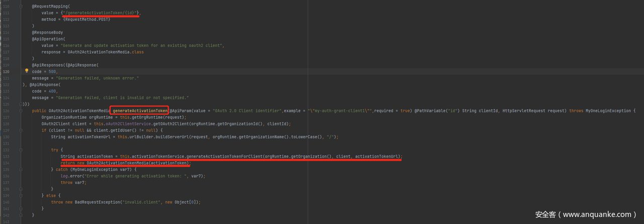Click the buildServerUrl method call
Image resolution: width=644 pixels, height=224 pixels.
coord(172,137)
